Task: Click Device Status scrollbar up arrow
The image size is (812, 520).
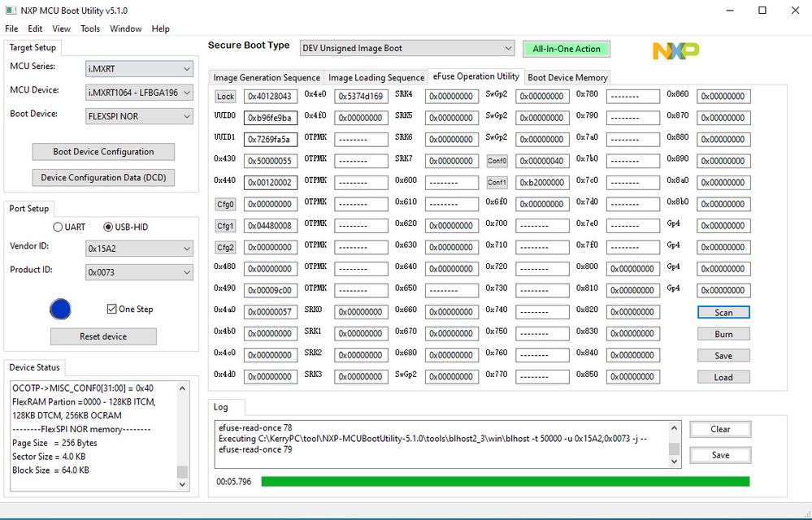Action: (x=182, y=388)
